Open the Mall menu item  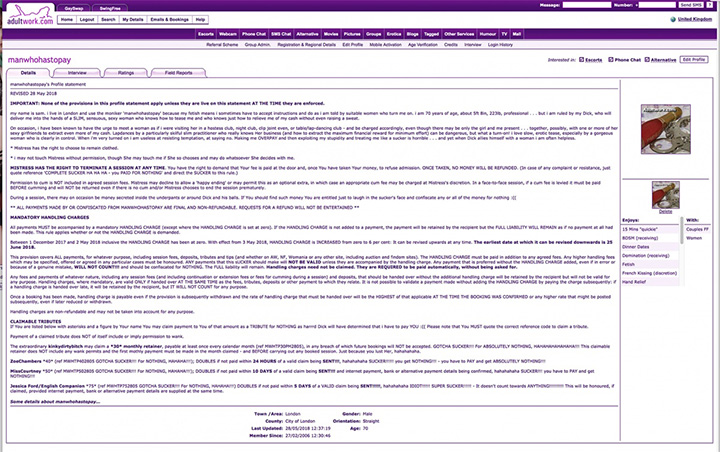click(x=517, y=34)
